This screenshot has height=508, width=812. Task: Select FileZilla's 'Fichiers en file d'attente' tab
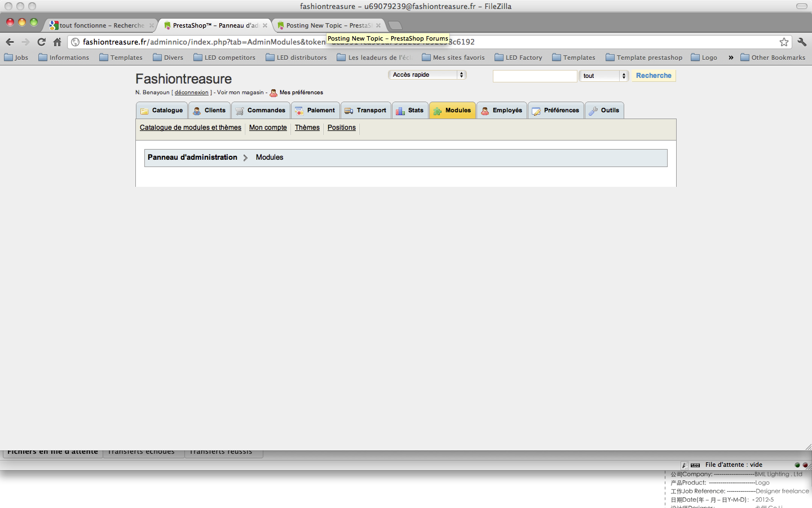click(x=52, y=452)
